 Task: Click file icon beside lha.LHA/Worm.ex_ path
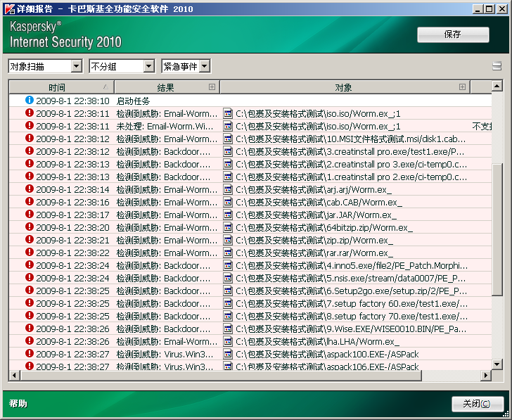pyautogui.click(x=228, y=341)
